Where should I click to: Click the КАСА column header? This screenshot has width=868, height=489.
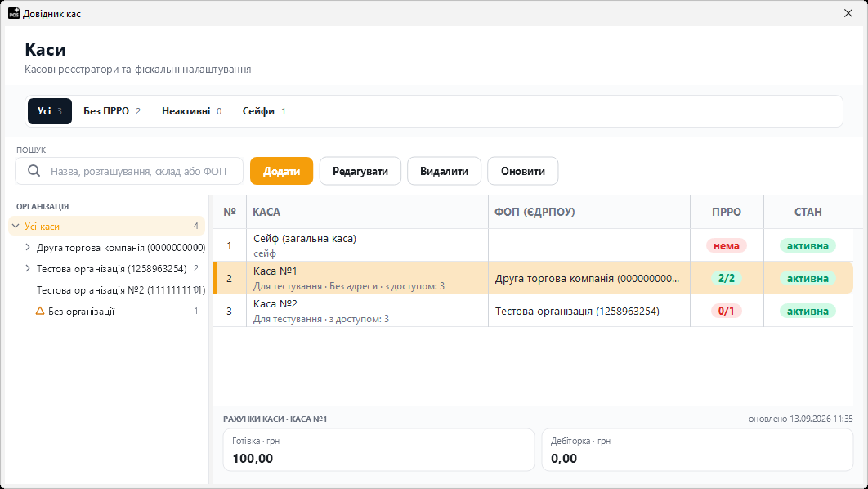tap(367, 212)
